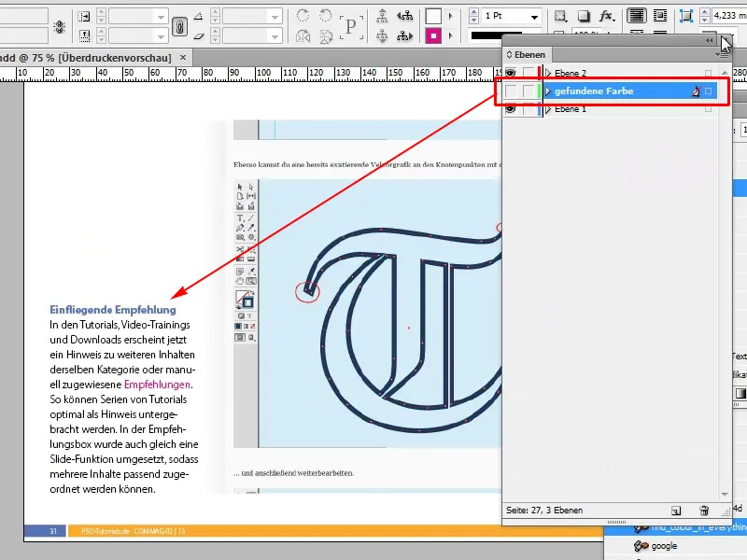
Task: Click the google bookmark entry
Action: (x=663, y=546)
